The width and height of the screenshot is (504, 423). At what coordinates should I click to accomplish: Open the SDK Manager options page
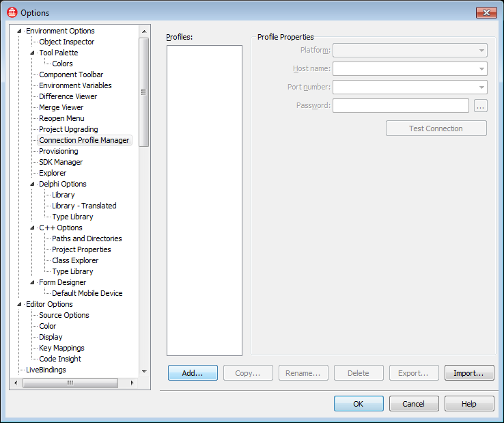[61, 162]
